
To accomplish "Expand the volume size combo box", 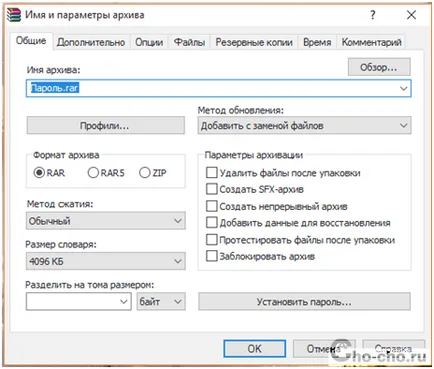I will [124, 302].
